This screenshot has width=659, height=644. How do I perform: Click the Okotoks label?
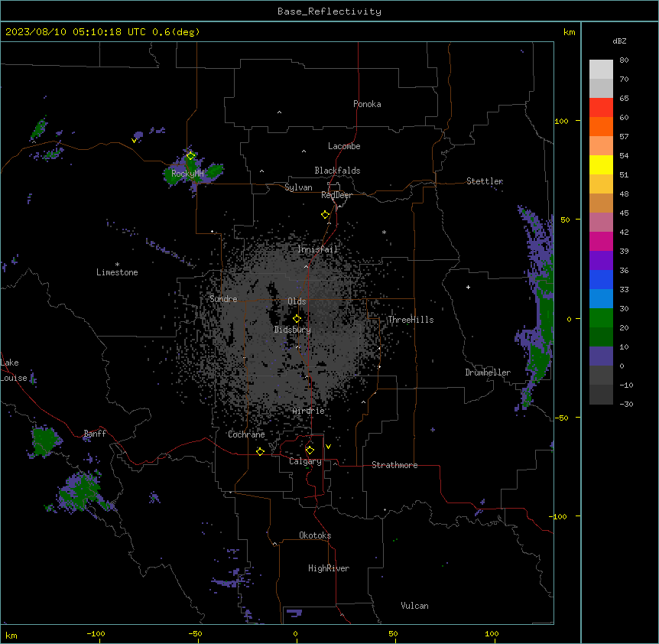(315, 535)
